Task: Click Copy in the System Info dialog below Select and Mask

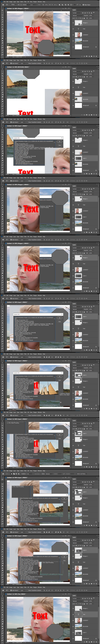Action: [64, 502]
